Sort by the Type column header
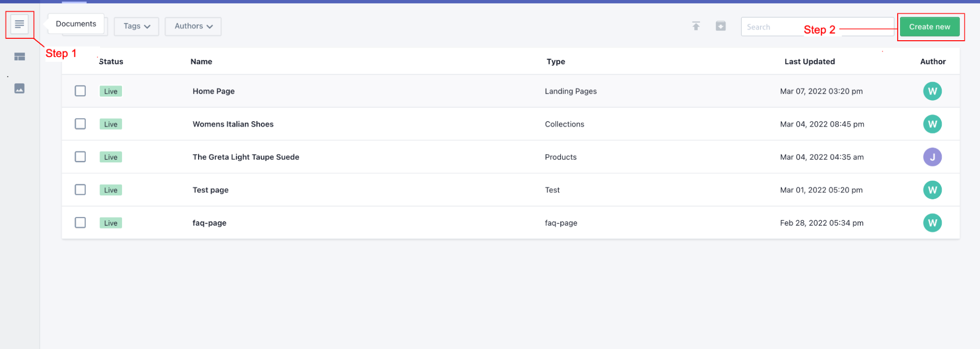The image size is (980, 349). [555, 61]
